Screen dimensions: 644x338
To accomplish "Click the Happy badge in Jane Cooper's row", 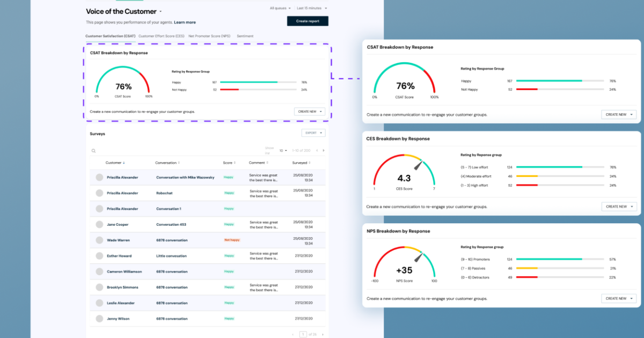I will (229, 224).
